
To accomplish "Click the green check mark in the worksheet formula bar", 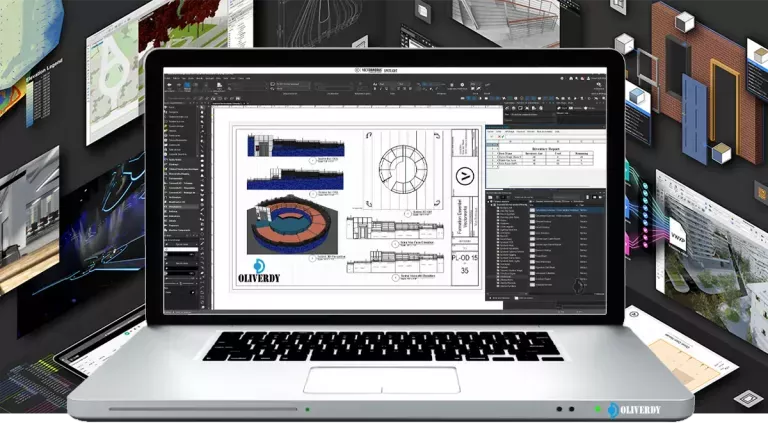I will click(x=503, y=136).
